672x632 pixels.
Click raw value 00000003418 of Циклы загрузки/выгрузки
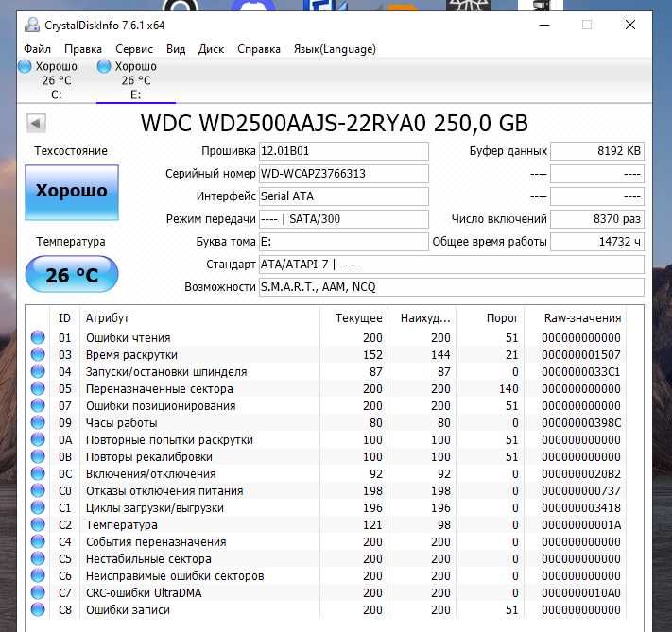point(581,508)
